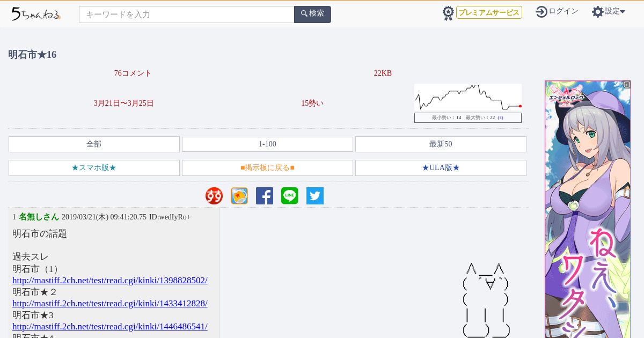Select the 全部 view tab
The height and width of the screenshot is (338, 644).
pos(94,144)
